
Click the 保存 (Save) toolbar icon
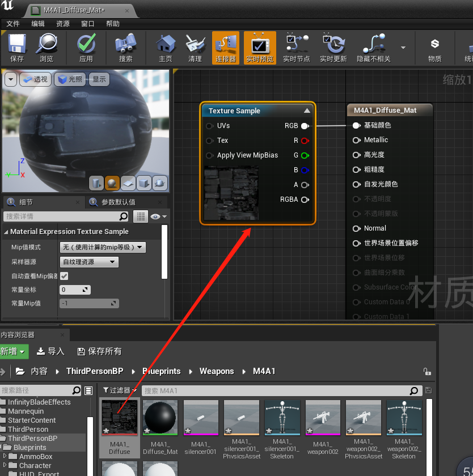pos(16,48)
